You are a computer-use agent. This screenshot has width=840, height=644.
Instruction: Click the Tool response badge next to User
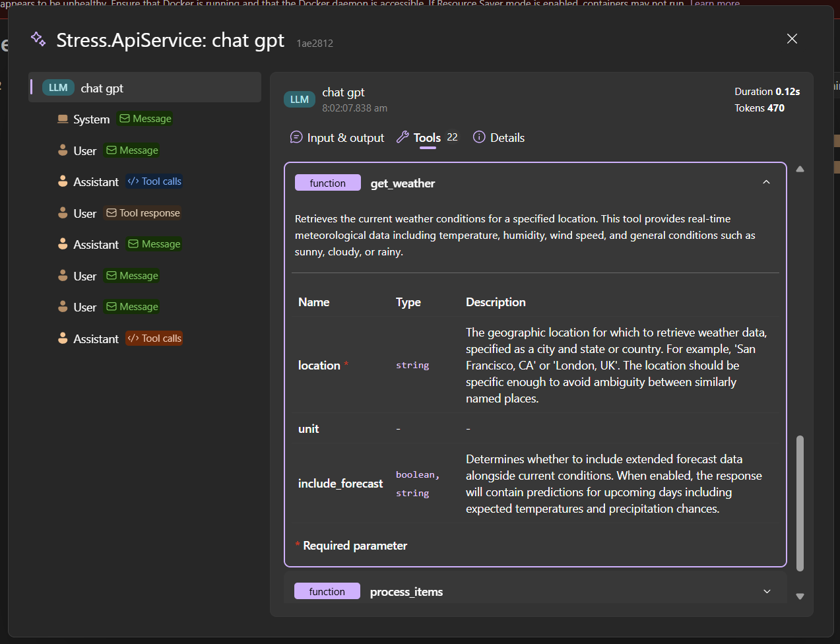point(143,212)
